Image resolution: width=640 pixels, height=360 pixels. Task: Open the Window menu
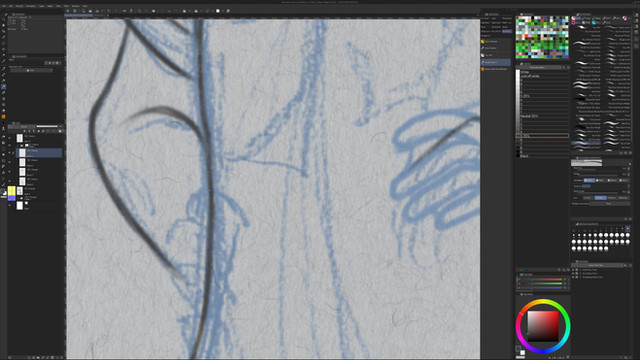[x=76, y=6]
